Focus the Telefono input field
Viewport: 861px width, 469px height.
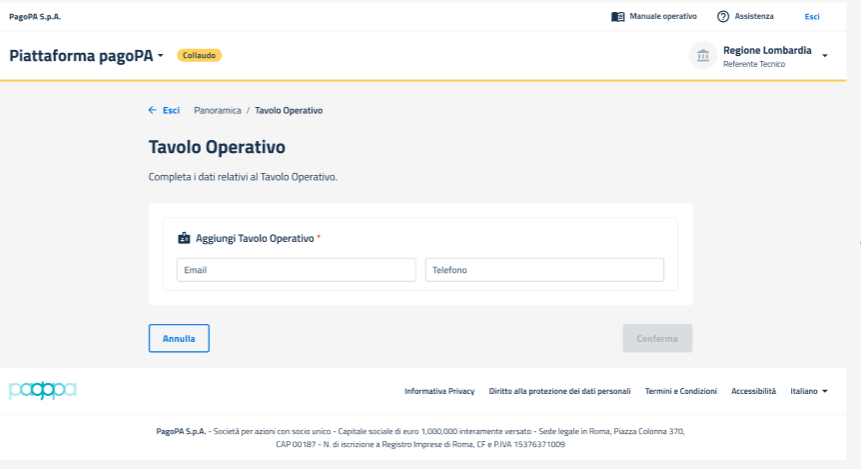(x=544, y=270)
